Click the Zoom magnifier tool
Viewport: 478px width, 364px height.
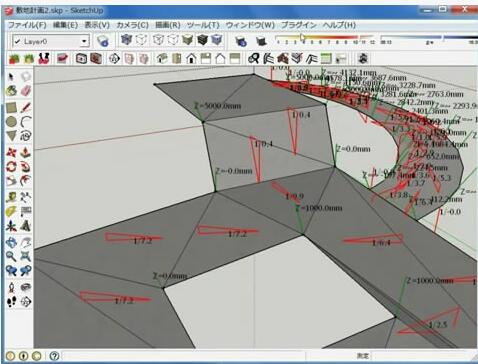coord(11,256)
